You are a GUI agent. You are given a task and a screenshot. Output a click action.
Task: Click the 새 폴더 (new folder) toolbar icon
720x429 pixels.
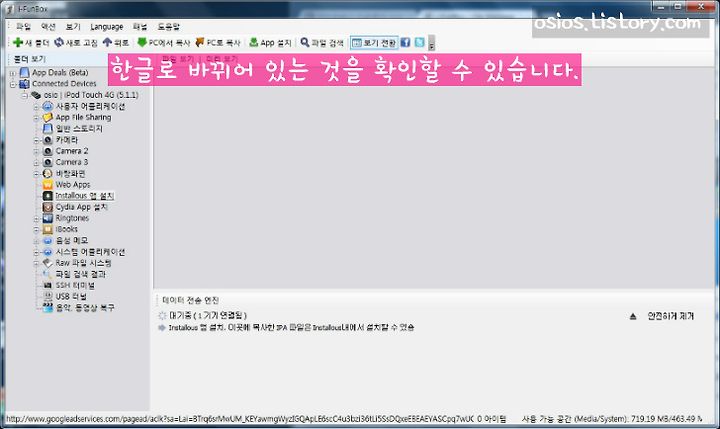pyautogui.click(x=18, y=43)
